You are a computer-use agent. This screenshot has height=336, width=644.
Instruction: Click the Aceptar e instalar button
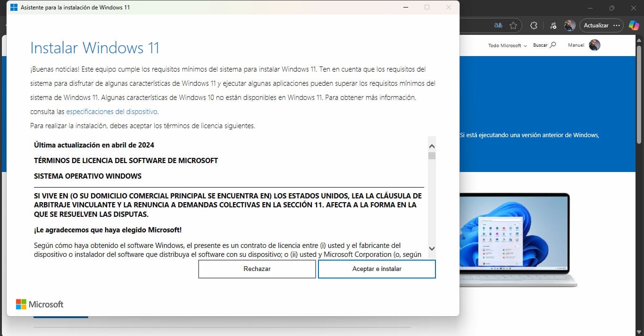tap(376, 269)
